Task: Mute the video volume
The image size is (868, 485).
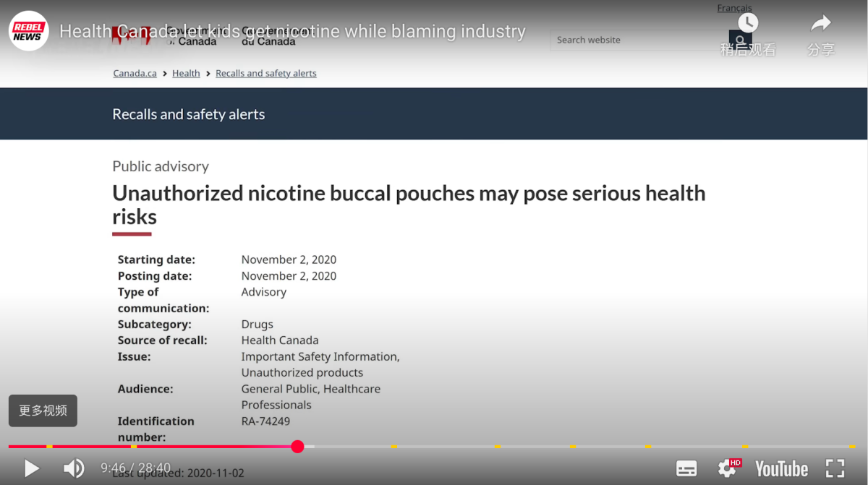Action: 73,468
